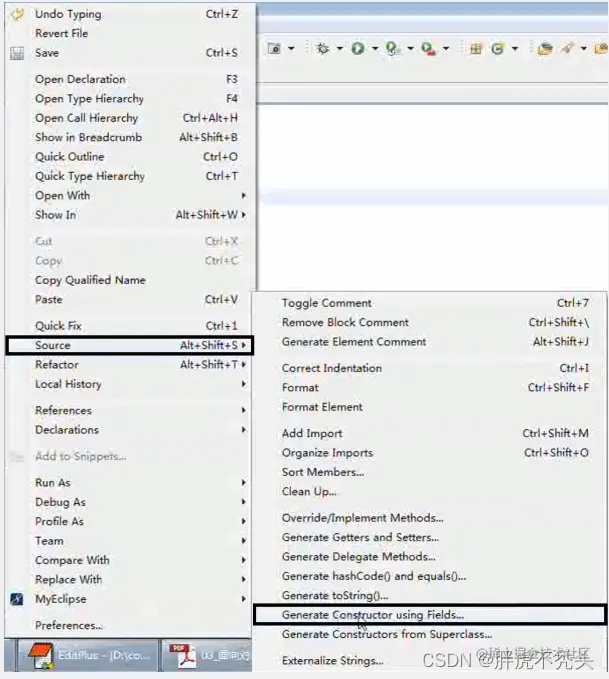
Task: Open the New Java Class dropdown arrow
Action: pos(515,48)
